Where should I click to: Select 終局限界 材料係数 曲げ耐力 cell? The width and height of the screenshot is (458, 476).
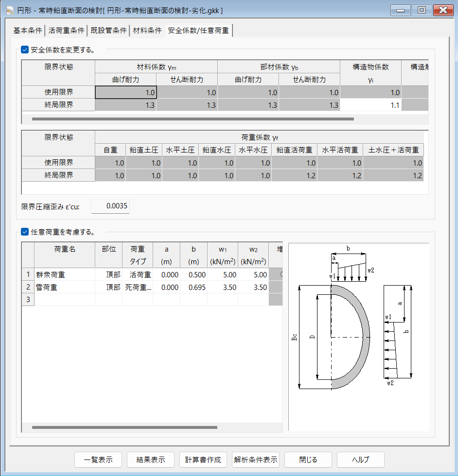(126, 105)
